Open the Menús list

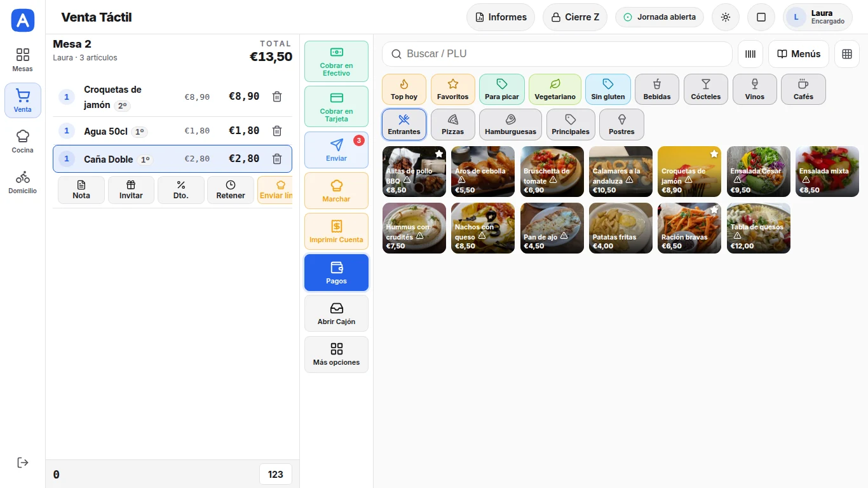tap(799, 54)
